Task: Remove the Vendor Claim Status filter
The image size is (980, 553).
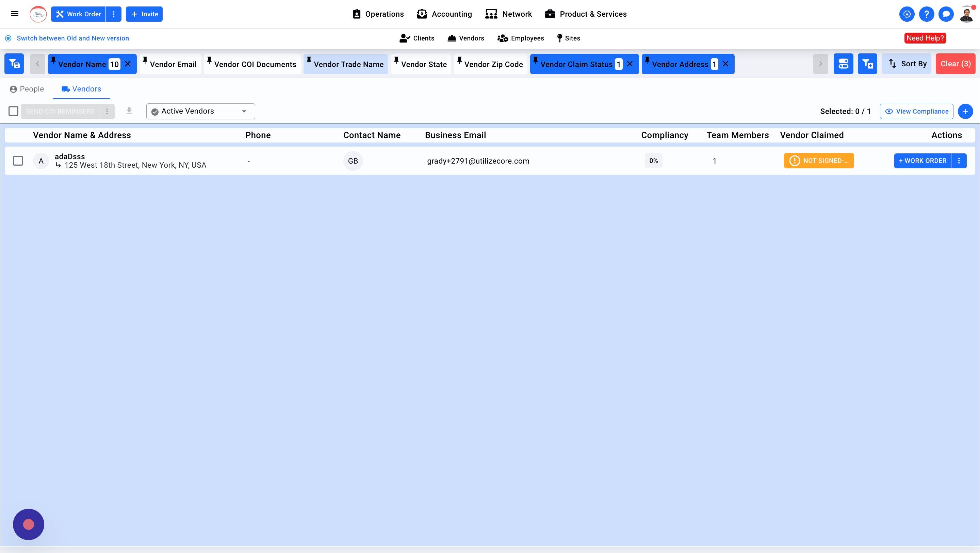Action: pyautogui.click(x=630, y=64)
